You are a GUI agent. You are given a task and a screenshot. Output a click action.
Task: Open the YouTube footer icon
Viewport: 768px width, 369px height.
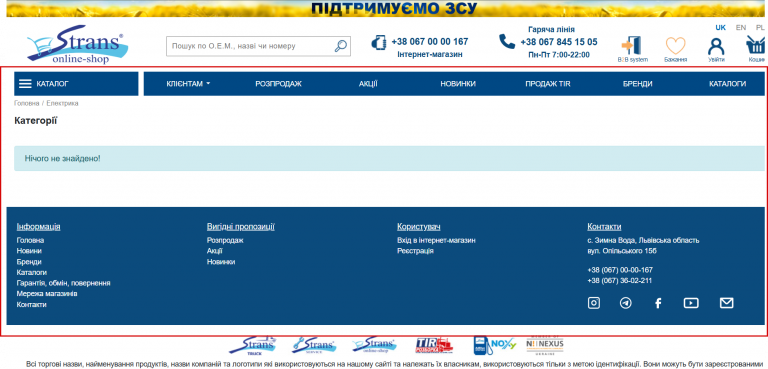(x=691, y=303)
